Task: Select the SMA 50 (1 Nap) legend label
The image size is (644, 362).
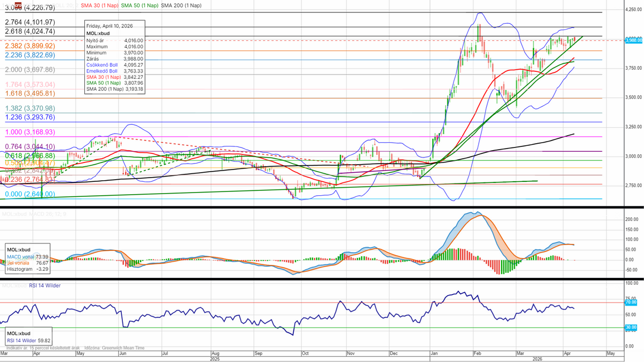Action: [x=138, y=5]
